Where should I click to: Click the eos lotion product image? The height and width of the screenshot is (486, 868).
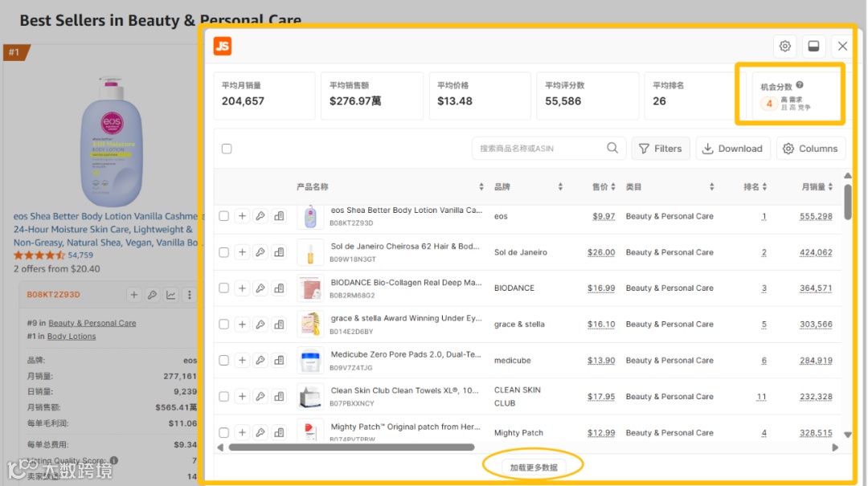[111, 142]
